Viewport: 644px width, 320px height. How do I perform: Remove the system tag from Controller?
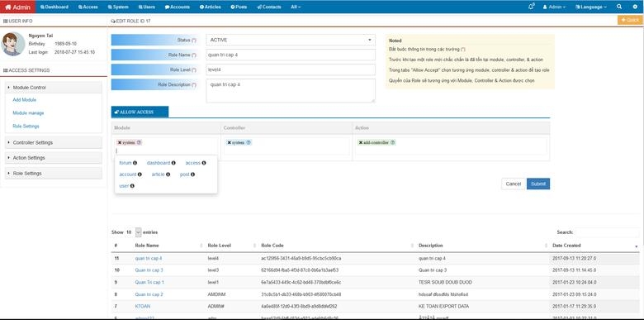[x=230, y=143]
